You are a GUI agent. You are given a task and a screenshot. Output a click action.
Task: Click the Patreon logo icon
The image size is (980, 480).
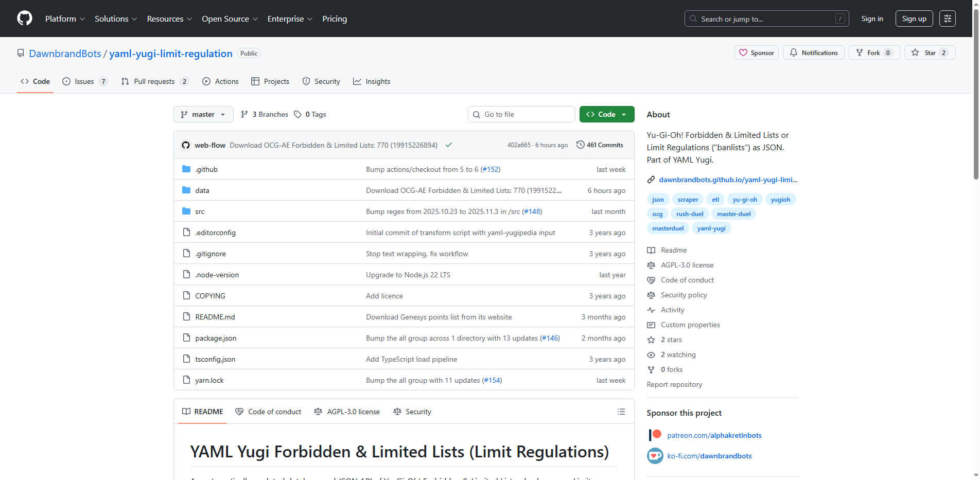[655, 435]
